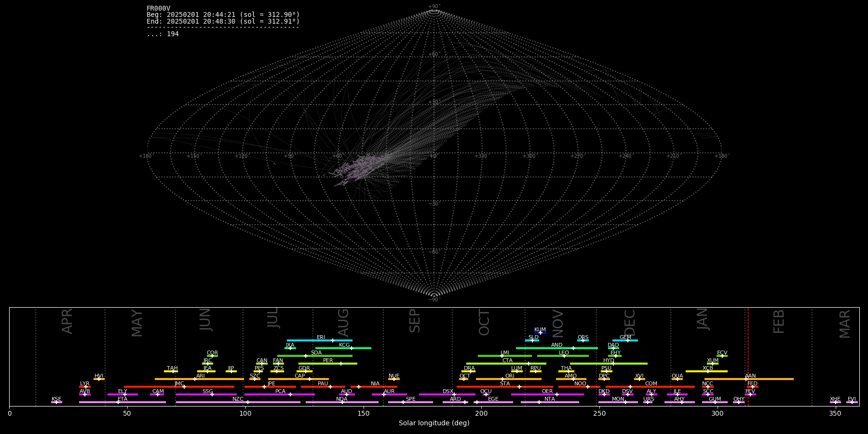Click the PER shower label
This screenshot has height=434, width=868.
click(328, 360)
